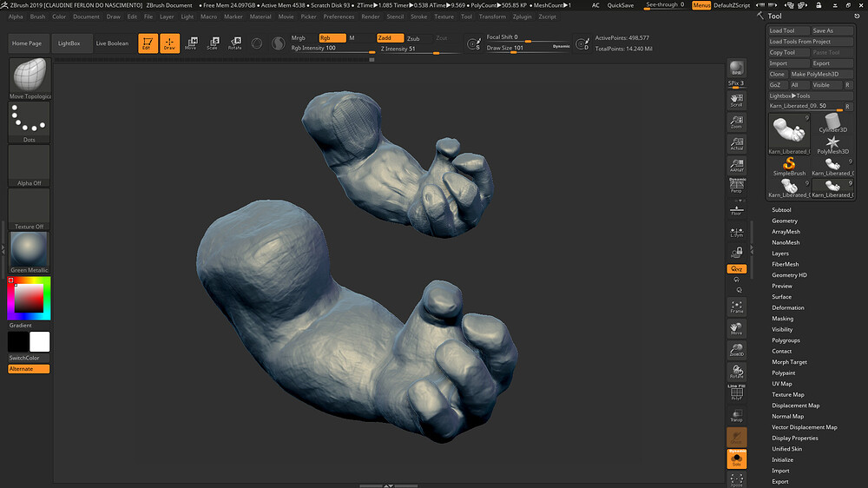
Task: Click the AAHalf icon
Action: [x=736, y=165]
